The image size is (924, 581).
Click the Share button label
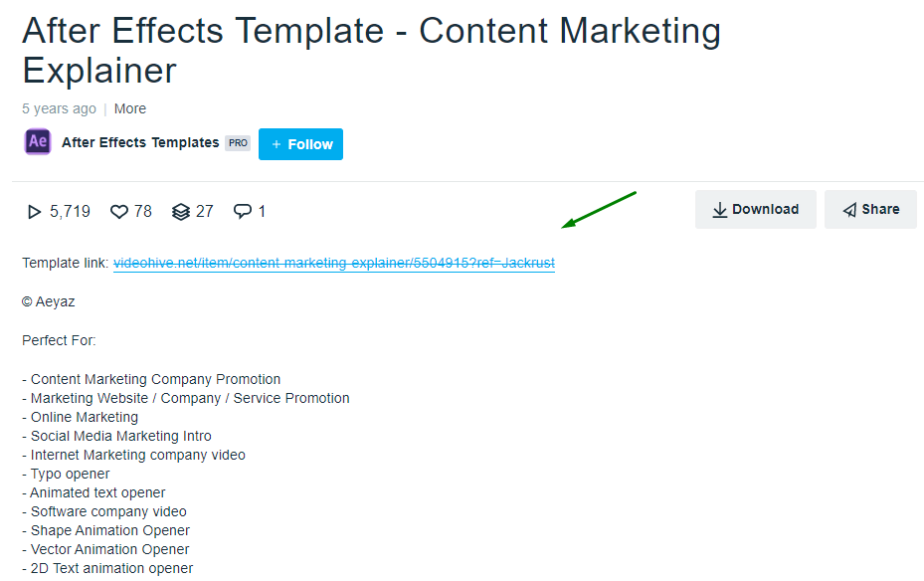[x=880, y=210]
